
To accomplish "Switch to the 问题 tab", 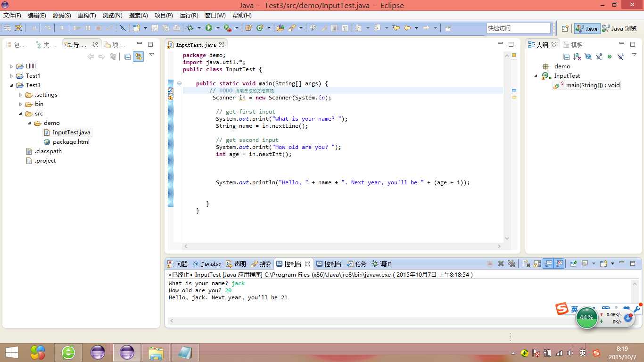I will [178, 264].
